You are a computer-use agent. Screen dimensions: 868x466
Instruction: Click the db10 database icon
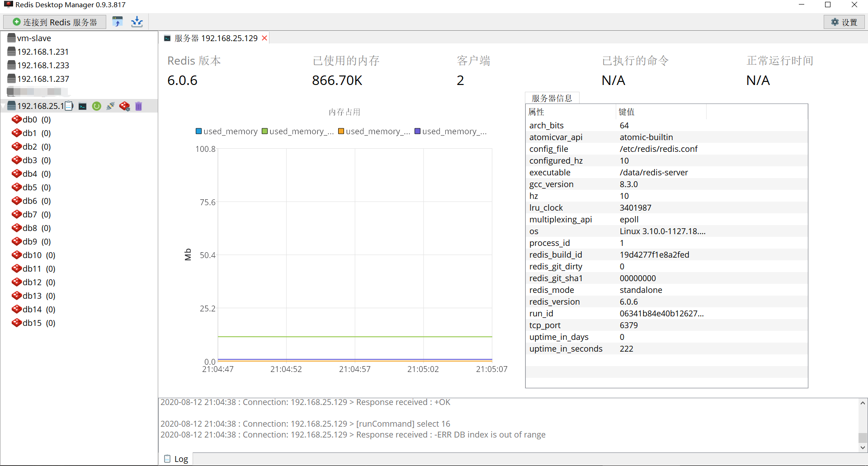click(x=17, y=255)
